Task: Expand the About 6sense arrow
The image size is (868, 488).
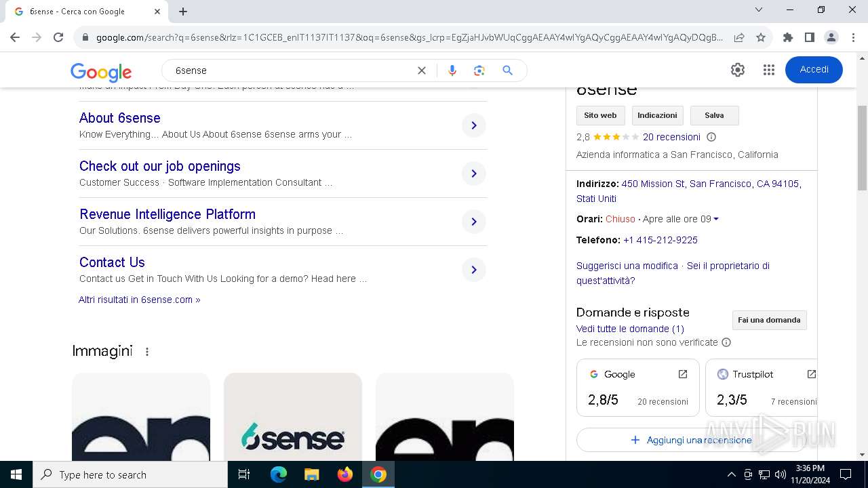Action: tap(474, 125)
